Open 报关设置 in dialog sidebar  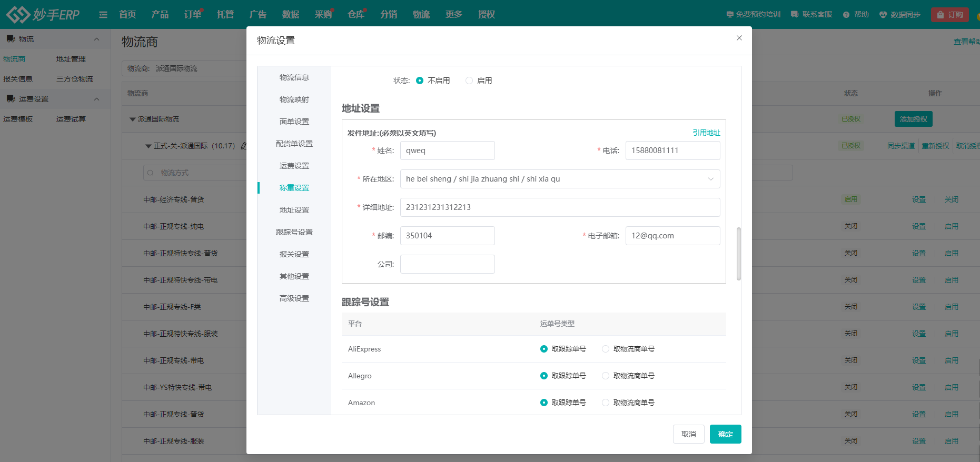coord(294,254)
